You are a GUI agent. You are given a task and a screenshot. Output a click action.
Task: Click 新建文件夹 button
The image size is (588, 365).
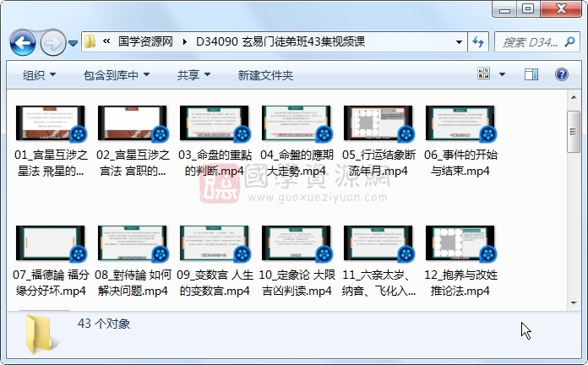(265, 75)
